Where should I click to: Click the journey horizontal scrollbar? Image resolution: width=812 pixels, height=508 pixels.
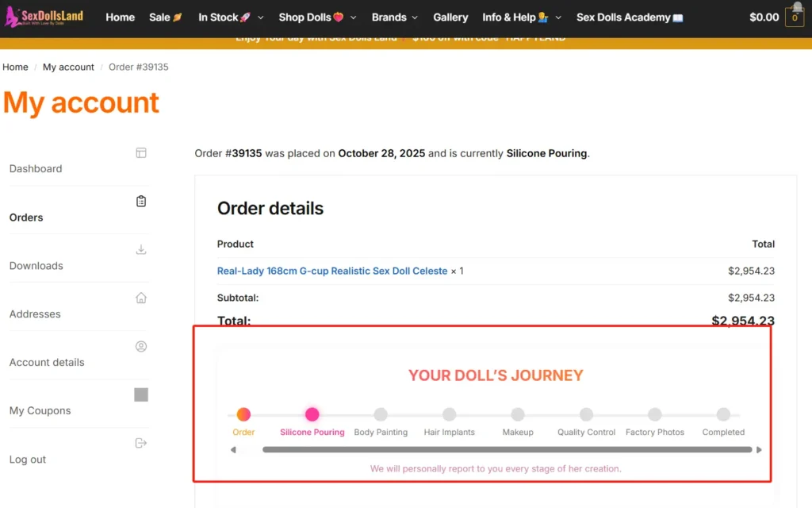(507, 450)
